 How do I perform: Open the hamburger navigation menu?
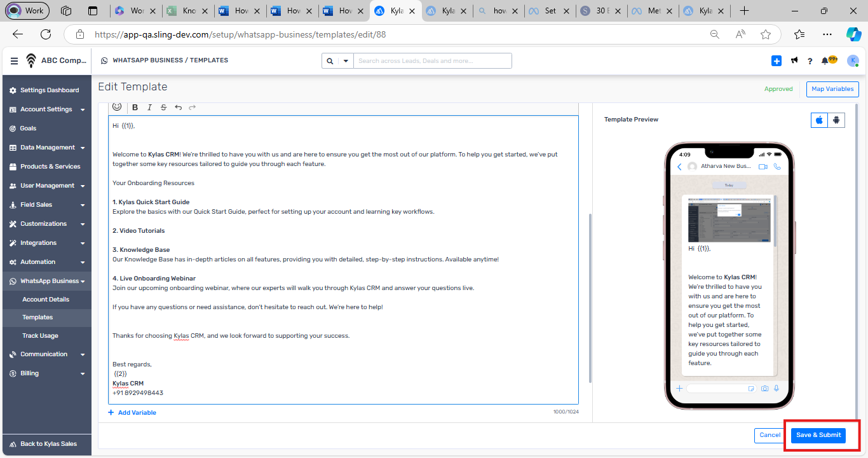click(x=14, y=61)
